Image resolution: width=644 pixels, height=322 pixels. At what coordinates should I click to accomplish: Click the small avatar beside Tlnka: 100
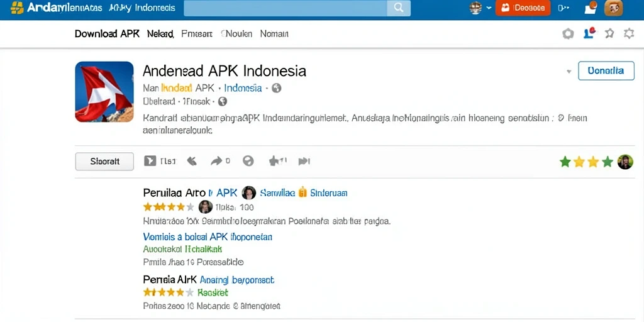[x=206, y=206]
